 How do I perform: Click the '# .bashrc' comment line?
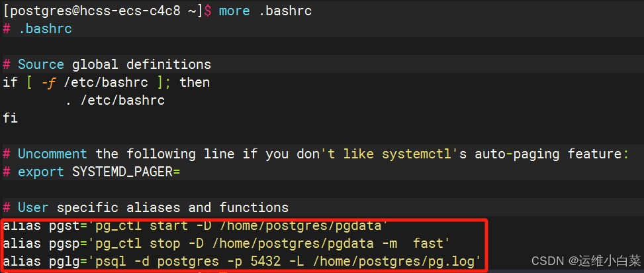click(x=37, y=29)
